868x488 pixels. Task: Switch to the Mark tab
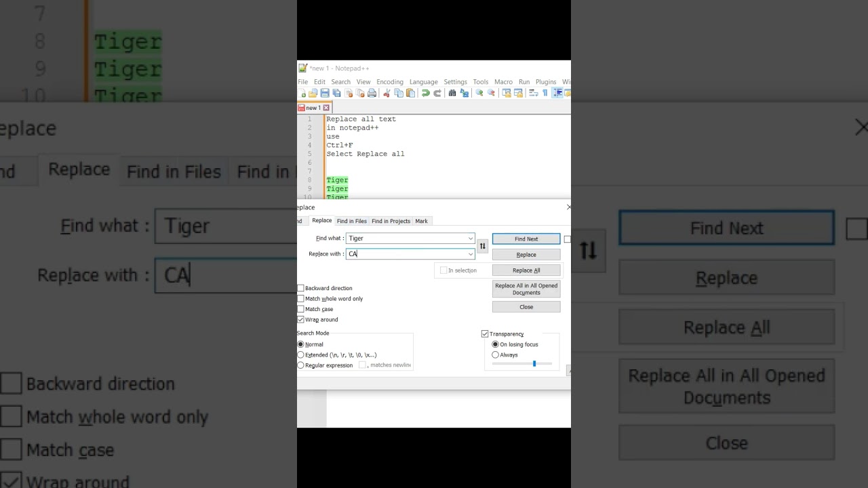click(x=421, y=221)
